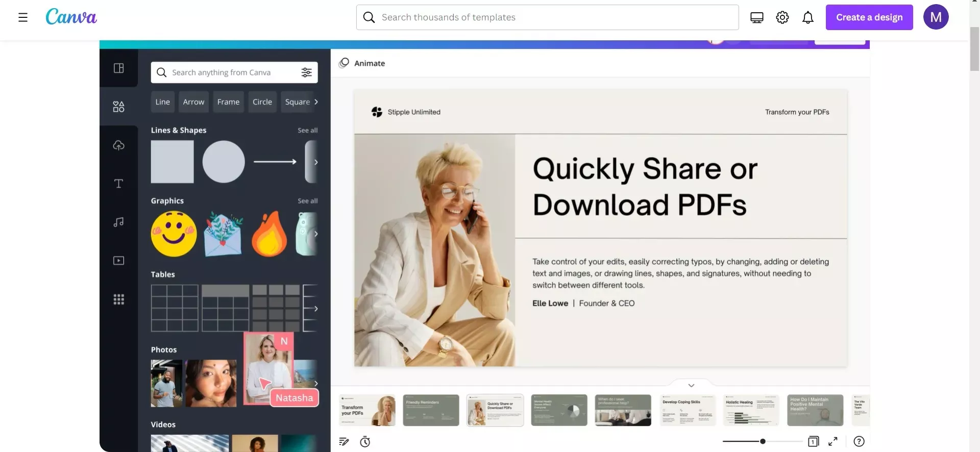Screen dimensions: 980x452
Task: Focus the Search thousands of templates field
Action: point(547,17)
